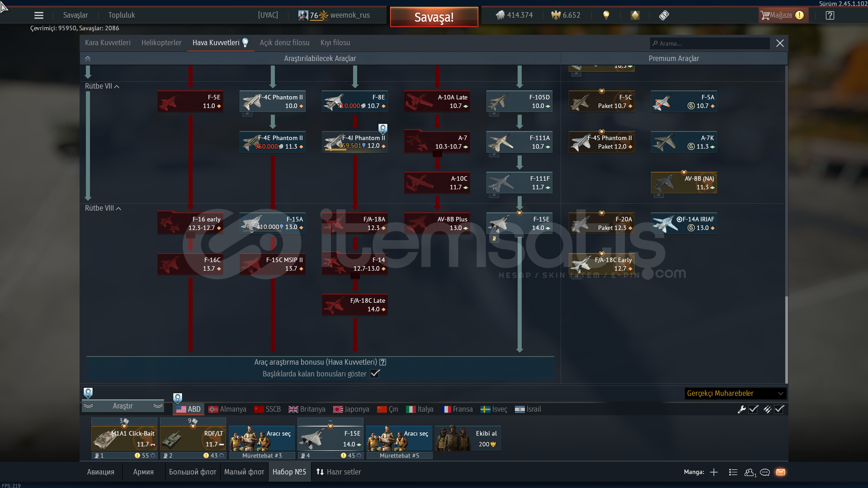Open the chat bubble icon
This screenshot has height=488, width=868.
765,472
